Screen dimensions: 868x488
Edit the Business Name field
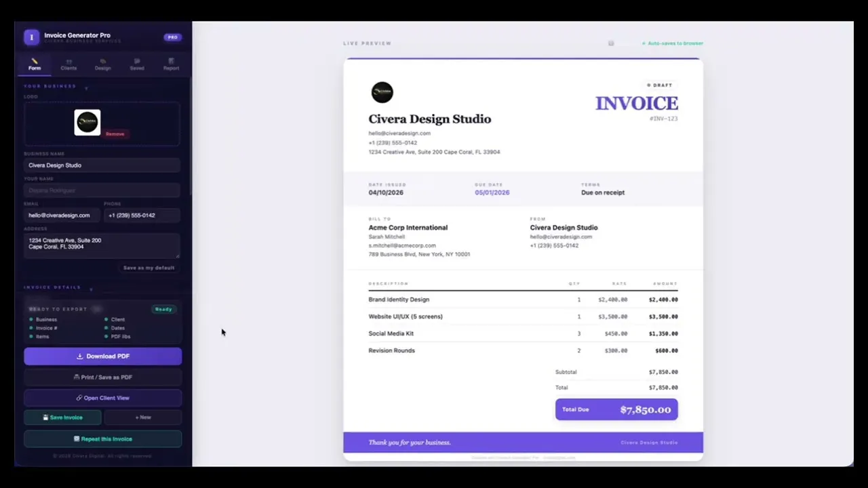click(x=102, y=165)
